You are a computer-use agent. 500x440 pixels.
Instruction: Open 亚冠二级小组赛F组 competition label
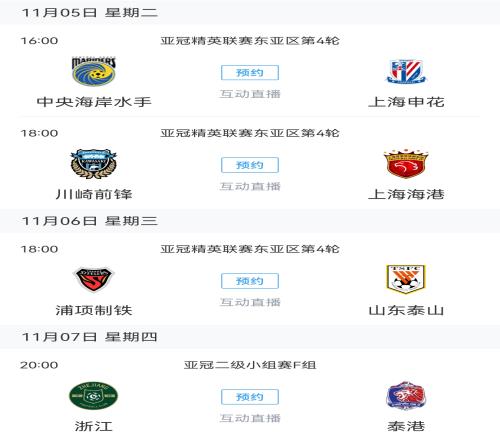(250, 365)
